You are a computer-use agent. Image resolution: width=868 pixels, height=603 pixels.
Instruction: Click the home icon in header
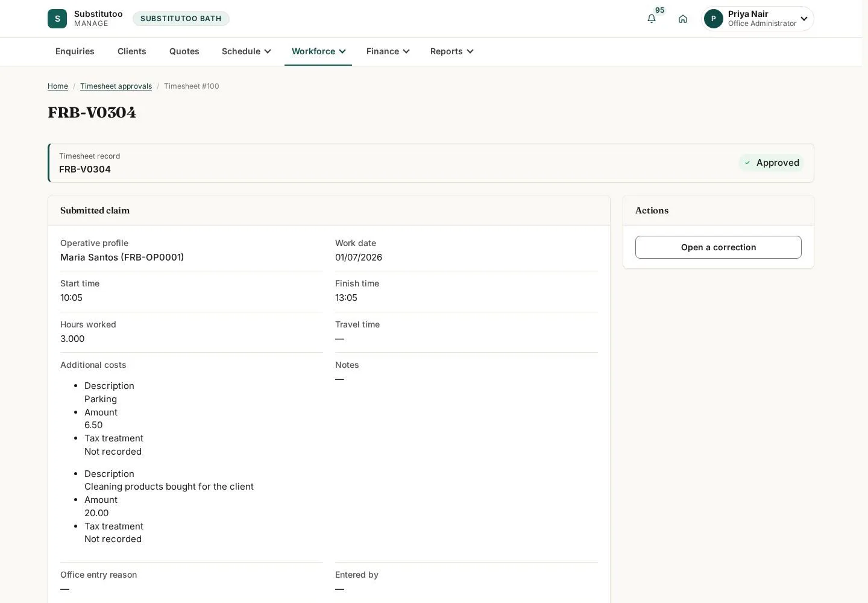(683, 19)
